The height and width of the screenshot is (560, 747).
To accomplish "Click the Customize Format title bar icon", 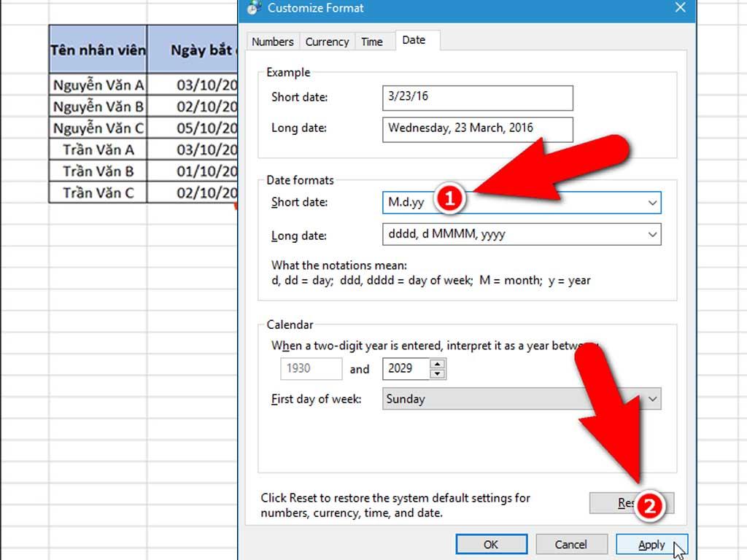I will [x=253, y=8].
